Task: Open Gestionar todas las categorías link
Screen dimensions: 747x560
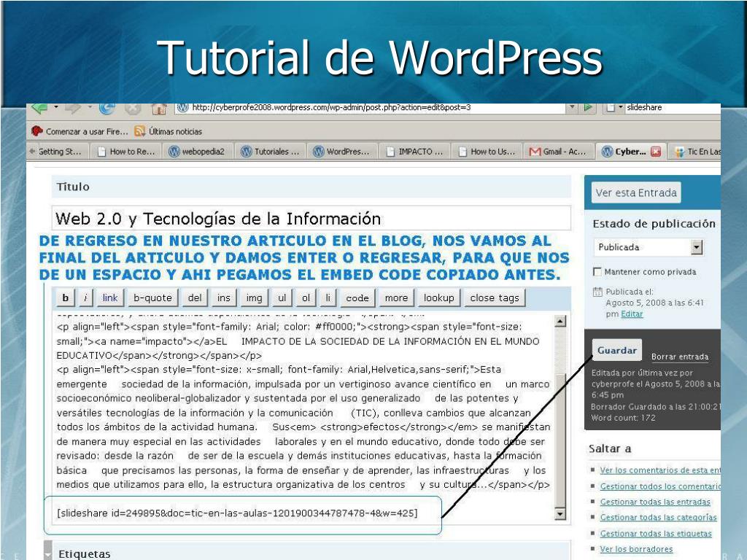Action: pos(659,518)
